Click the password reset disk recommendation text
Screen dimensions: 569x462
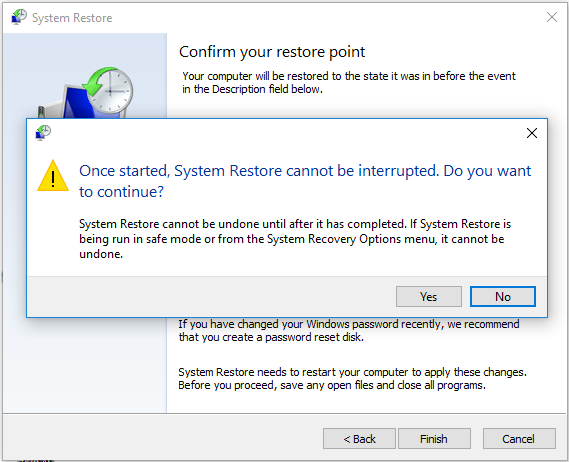click(349, 331)
